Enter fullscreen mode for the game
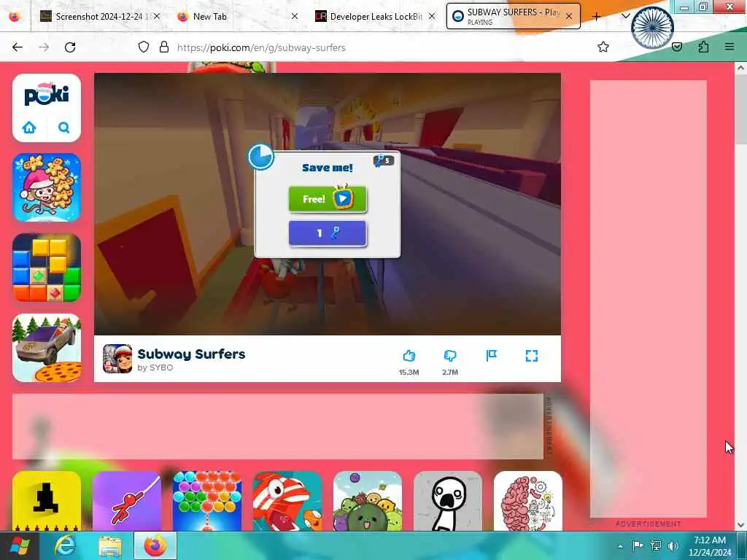This screenshot has height=560, width=747. pyautogui.click(x=532, y=356)
